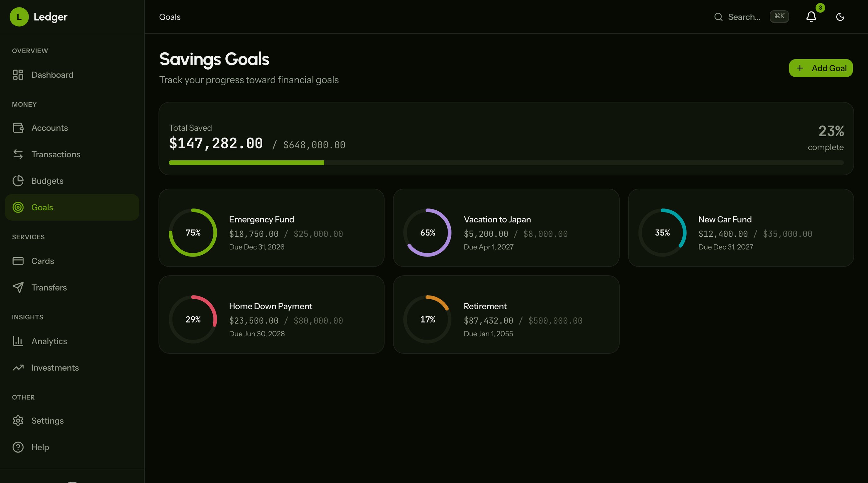
Task: Click the Due Dec 31, 2027 date
Action: (725, 247)
